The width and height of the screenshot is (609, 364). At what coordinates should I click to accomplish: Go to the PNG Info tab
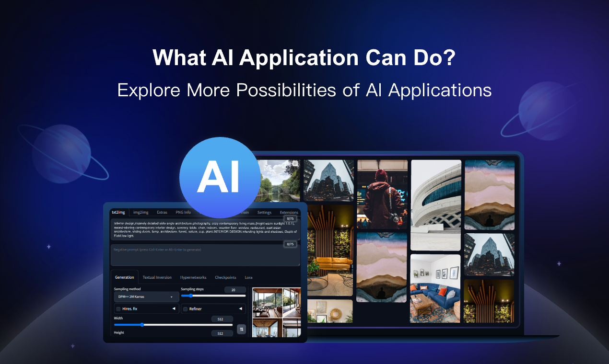pyautogui.click(x=183, y=212)
